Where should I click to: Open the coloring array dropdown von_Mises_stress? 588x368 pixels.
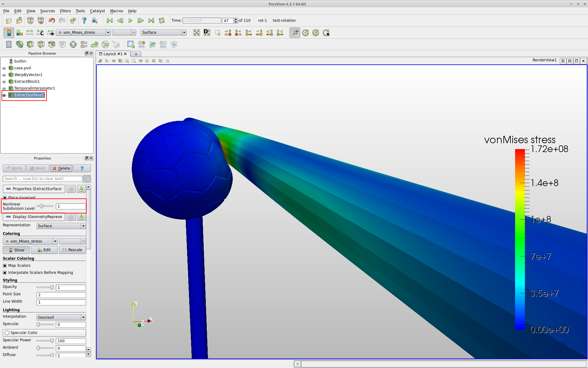click(30, 241)
